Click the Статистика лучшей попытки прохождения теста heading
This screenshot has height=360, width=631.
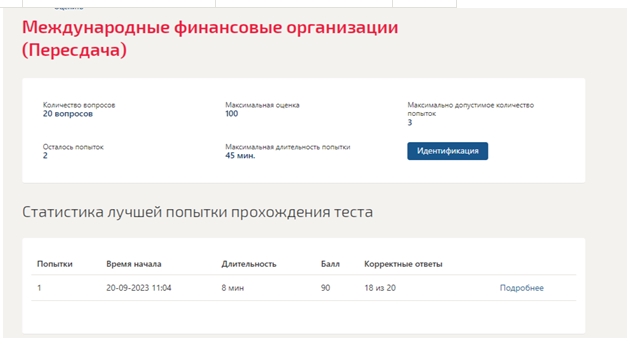[x=197, y=212]
